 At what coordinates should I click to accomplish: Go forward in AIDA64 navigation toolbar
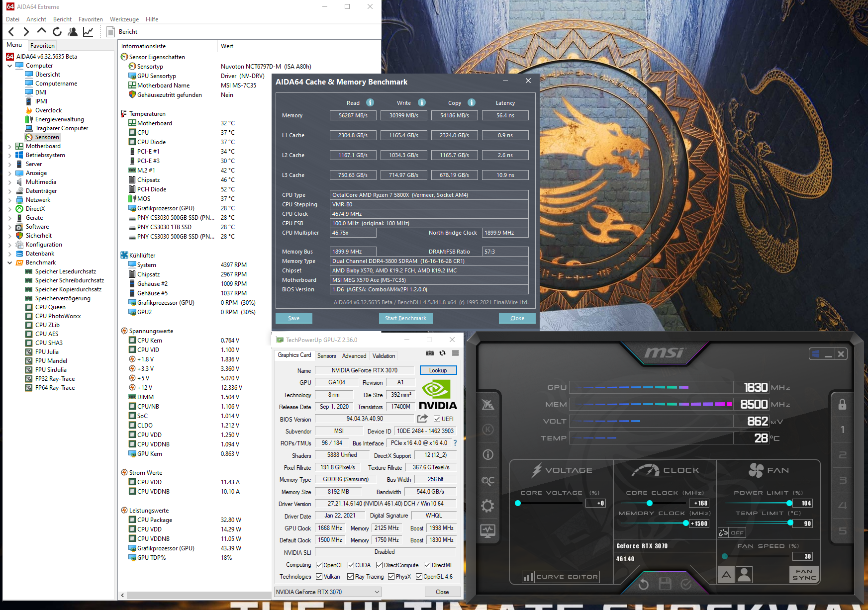coord(26,32)
